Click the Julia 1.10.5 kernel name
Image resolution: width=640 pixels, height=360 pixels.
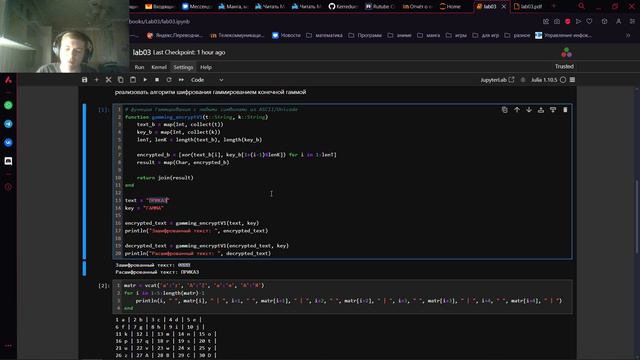coord(544,80)
